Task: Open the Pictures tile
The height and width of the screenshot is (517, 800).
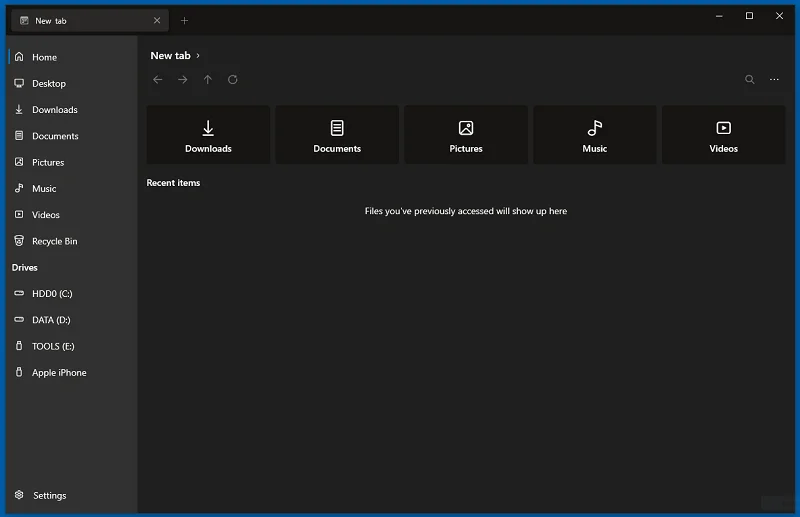Action: (x=466, y=135)
